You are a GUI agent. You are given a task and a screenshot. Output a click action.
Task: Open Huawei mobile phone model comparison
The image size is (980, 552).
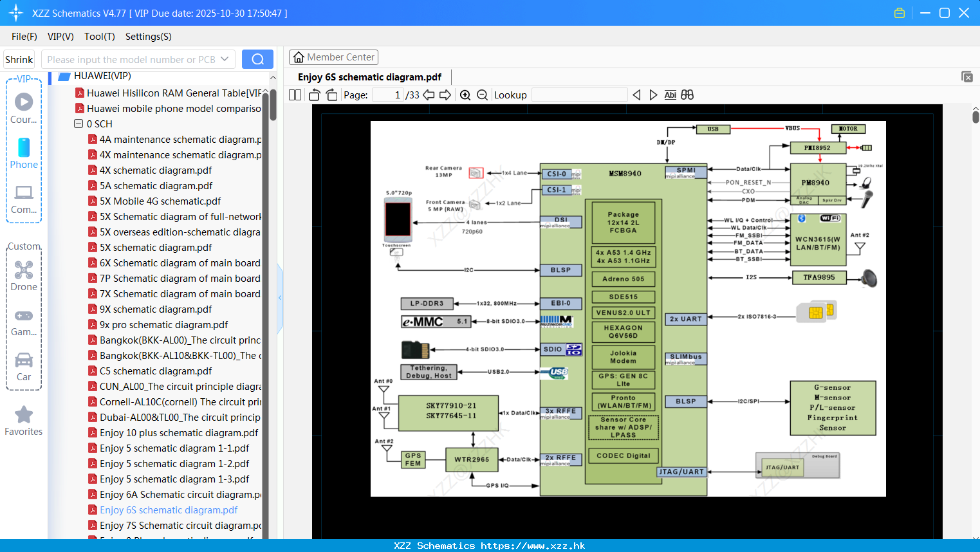coord(169,108)
